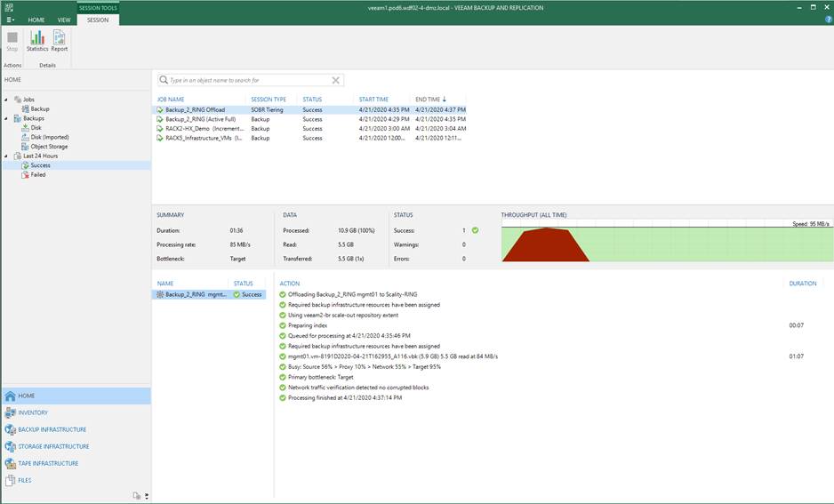
Task: Switch to the HOME ribbon tab
Action: (36, 20)
